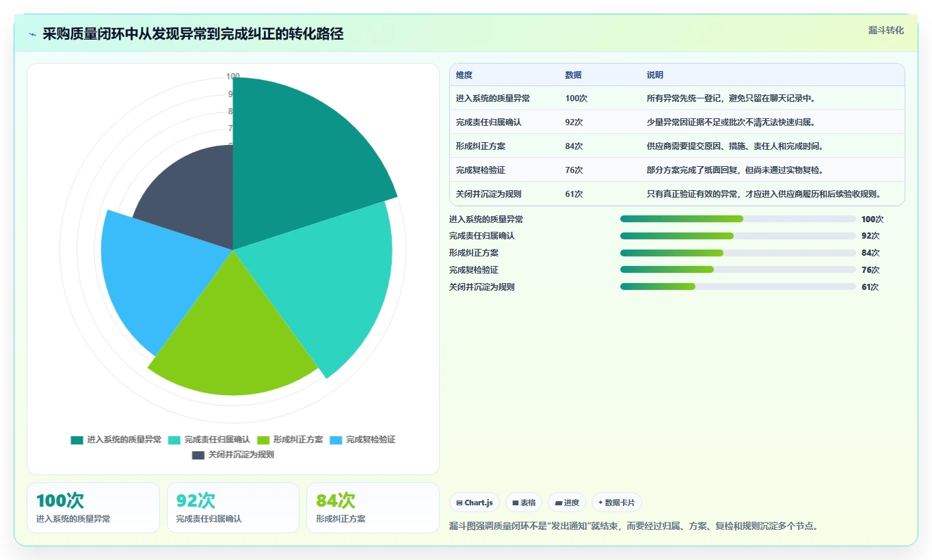Click the 漏斗转化 tag in the header
Screen dimensions: 932x560
coord(886,30)
